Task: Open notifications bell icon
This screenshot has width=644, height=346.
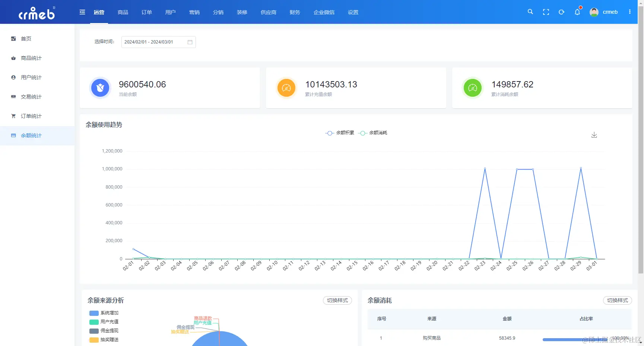Action: click(577, 12)
